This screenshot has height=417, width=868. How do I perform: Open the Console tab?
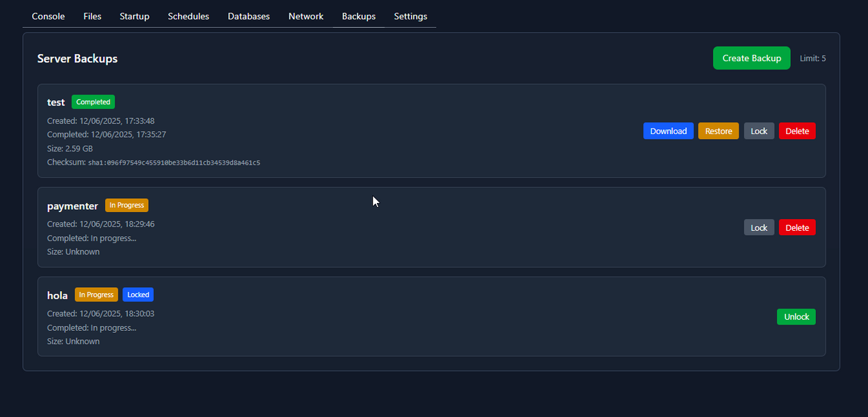pyautogui.click(x=48, y=16)
